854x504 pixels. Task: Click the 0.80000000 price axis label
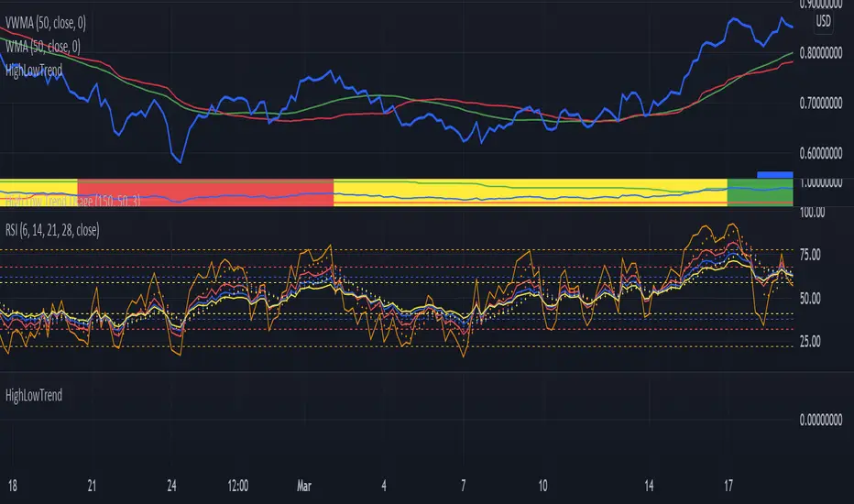[x=821, y=53]
